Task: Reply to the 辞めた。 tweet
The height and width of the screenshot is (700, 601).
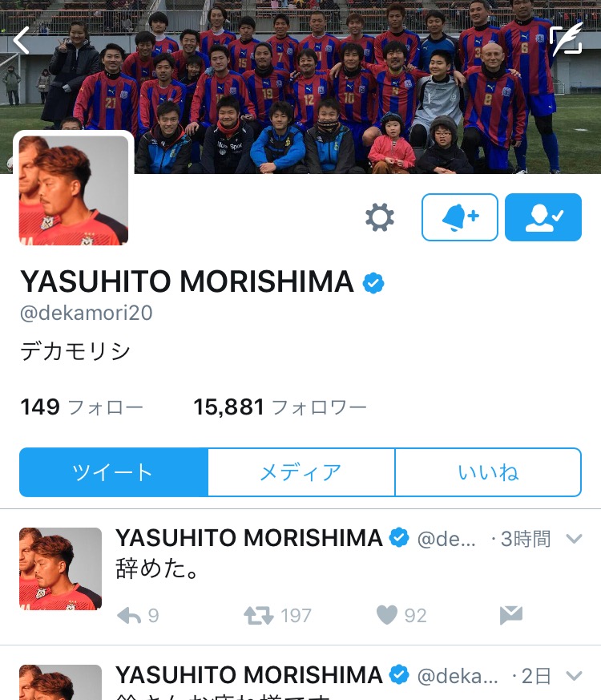Action: click(x=137, y=616)
